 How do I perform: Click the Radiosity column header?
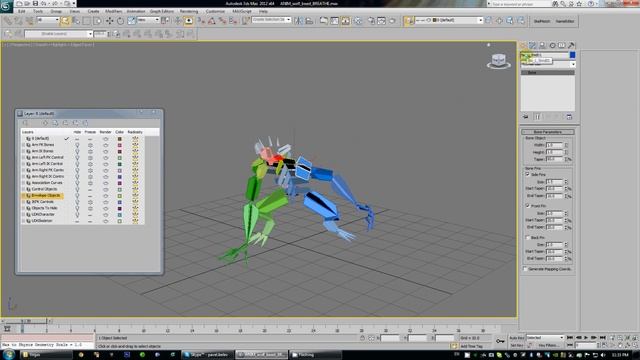point(135,132)
